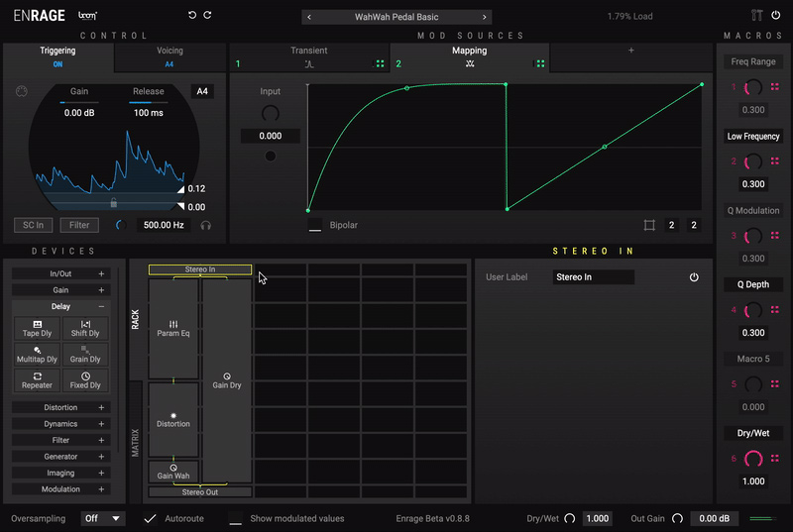The image size is (793, 532).
Task: Select the Multitap Dly device
Action: pos(36,354)
